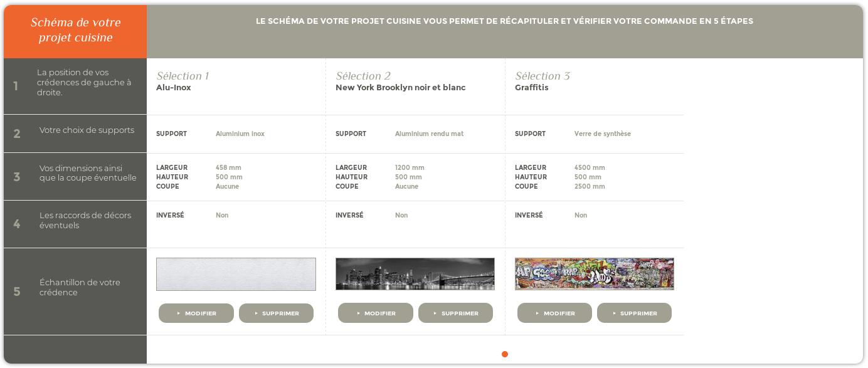Viewport: 868px width, 368px height.
Task: Open the brushed Alu-Inox sample thumbnail
Action: [x=236, y=274]
